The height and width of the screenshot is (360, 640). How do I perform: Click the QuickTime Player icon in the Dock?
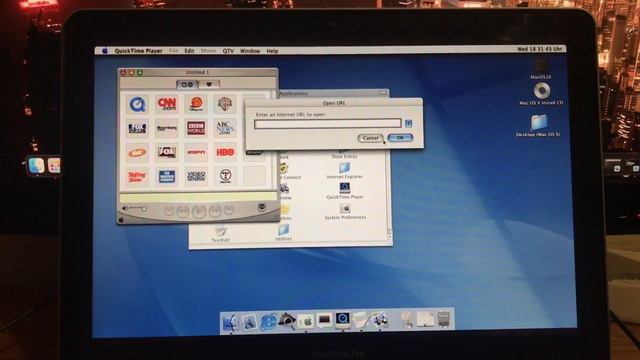(x=342, y=320)
